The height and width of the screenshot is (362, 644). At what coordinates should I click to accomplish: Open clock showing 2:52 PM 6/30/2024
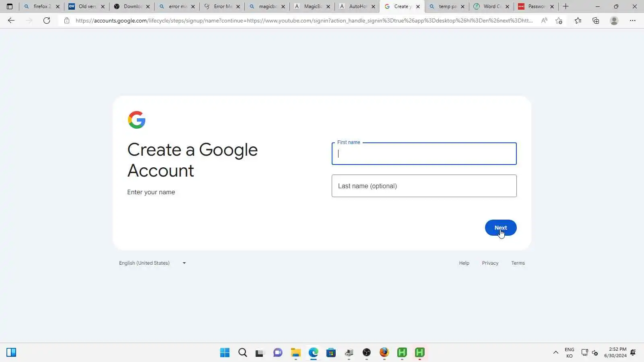pyautogui.click(x=615, y=353)
